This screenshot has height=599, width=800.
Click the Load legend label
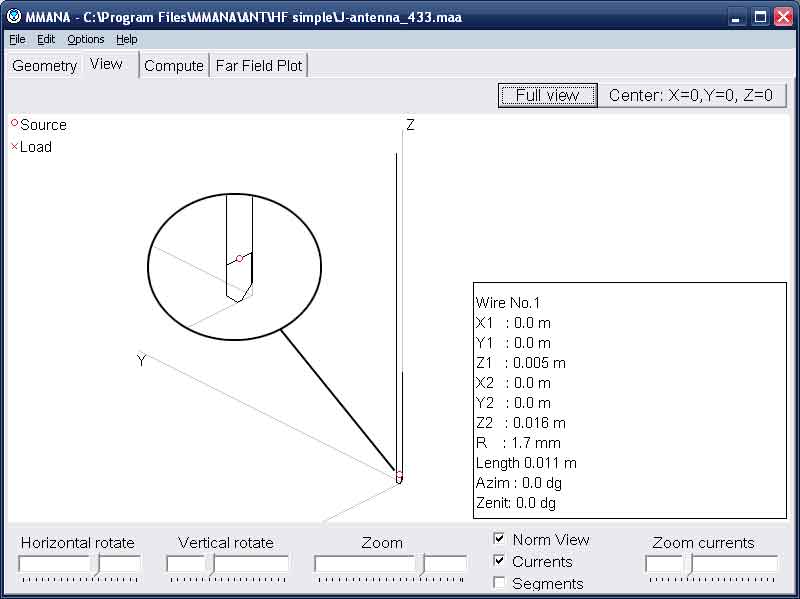point(36,147)
